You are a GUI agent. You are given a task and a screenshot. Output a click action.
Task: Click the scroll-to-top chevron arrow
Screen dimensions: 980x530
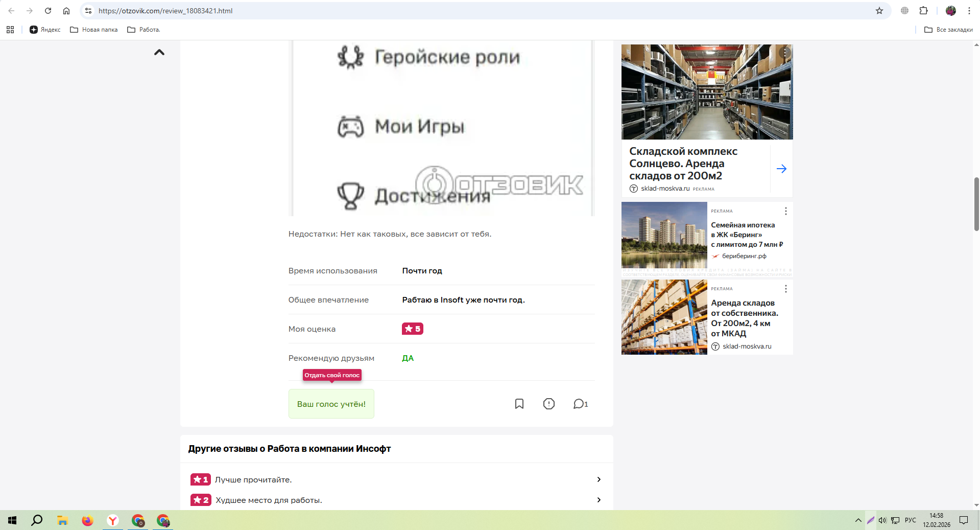coord(159,52)
